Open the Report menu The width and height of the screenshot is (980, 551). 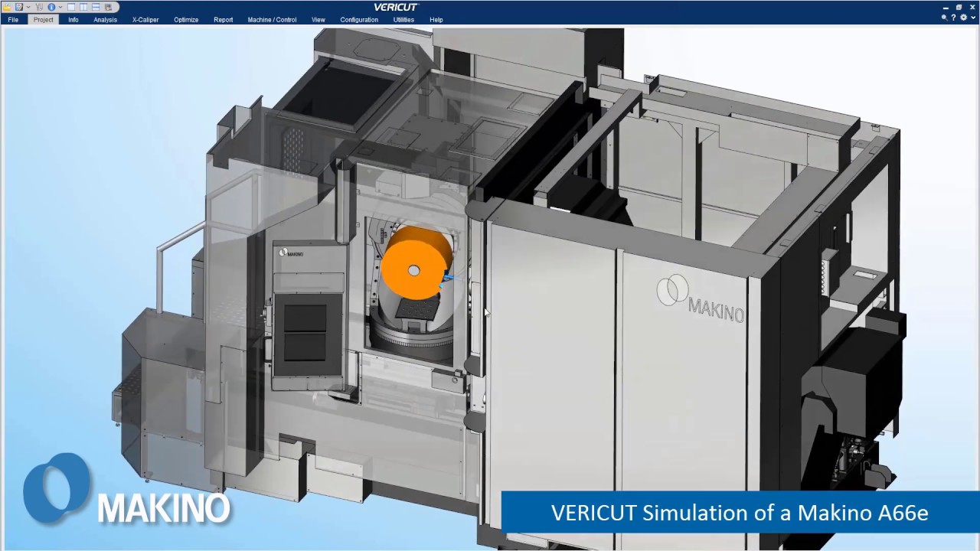pos(224,20)
